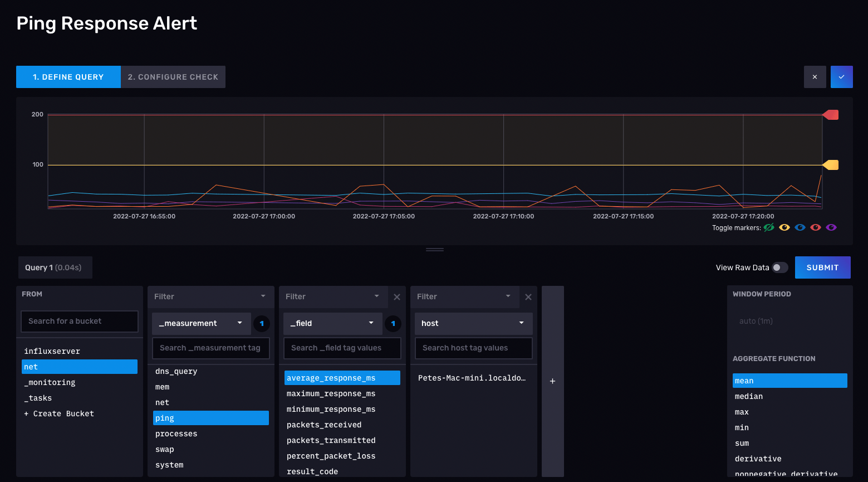Switch to the Configure Check tab

[173, 77]
